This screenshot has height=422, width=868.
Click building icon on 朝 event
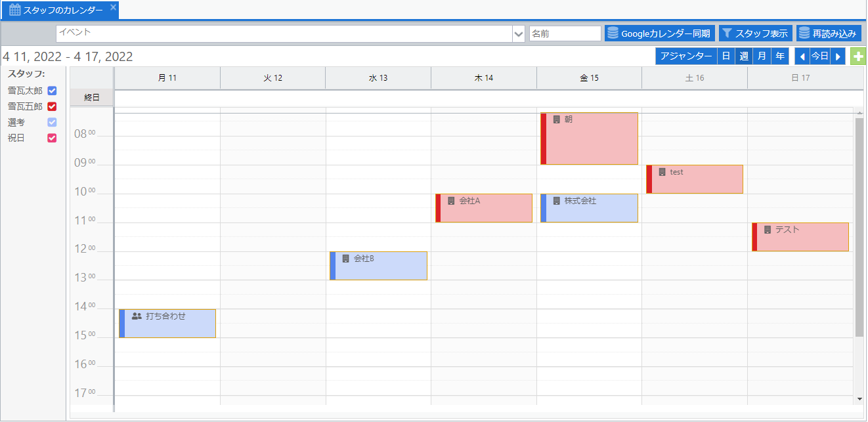pyautogui.click(x=557, y=119)
